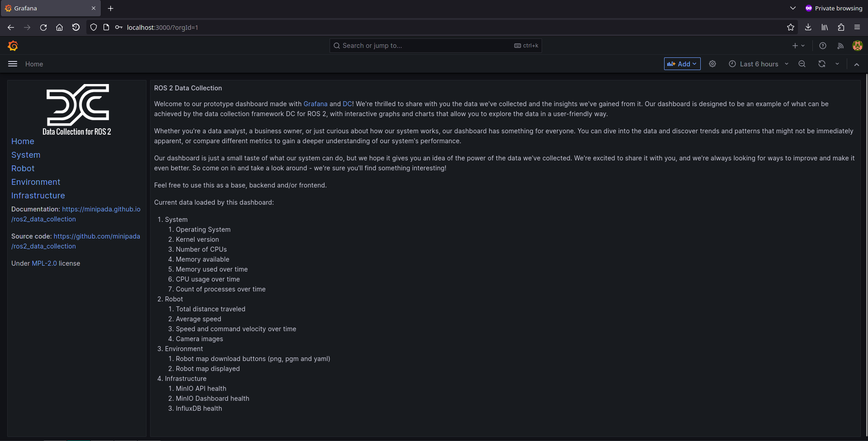The height and width of the screenshot is (441, 868).
Task: Refresh the dashboard
Action: (x=822, y=64)
